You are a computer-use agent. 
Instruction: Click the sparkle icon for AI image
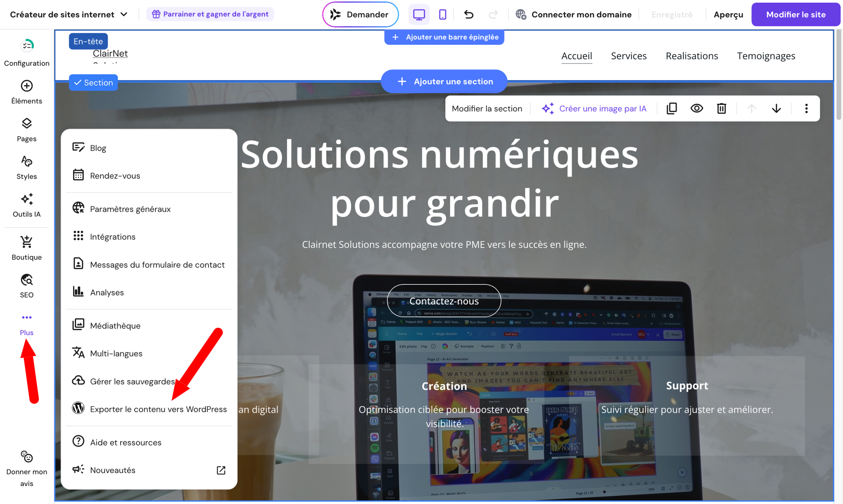click(x=548, y=108)
